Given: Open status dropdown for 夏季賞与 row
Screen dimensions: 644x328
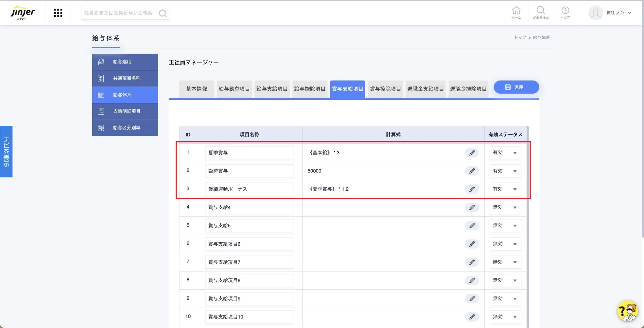Looking at the screenshot, I should (505, 153).
